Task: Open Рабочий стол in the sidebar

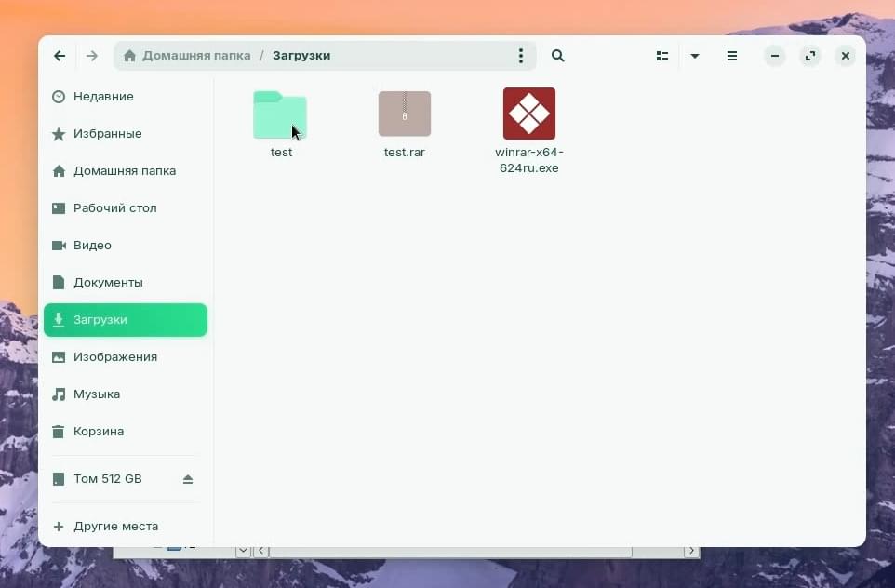Action: pyautogui.click(x=126, y=207)
